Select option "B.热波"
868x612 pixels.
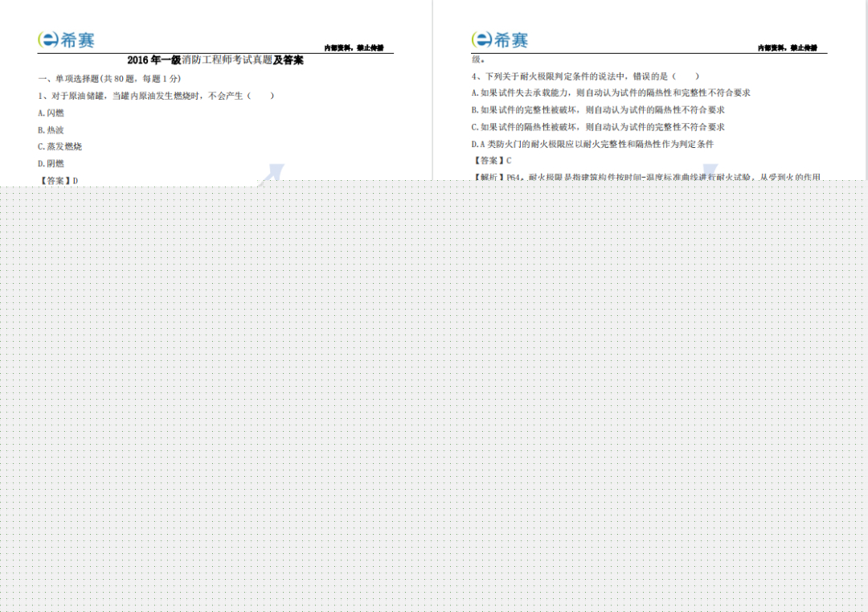click(51, 130)
